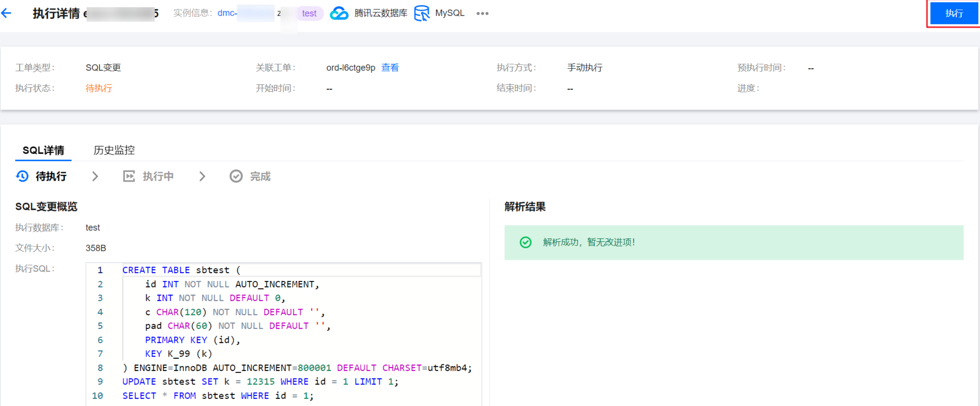
Task: Switch to 历史监控 tab
Action: tap(114, 150)
